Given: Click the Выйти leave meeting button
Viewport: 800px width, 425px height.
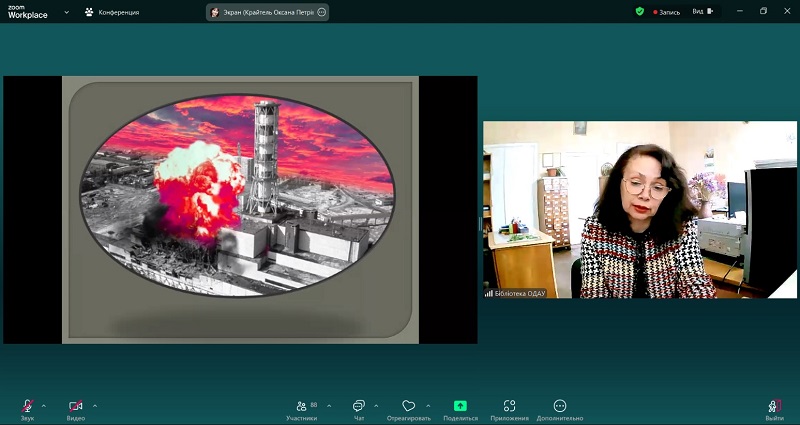Looking at the screenshot, I should (x=774, y=407).
